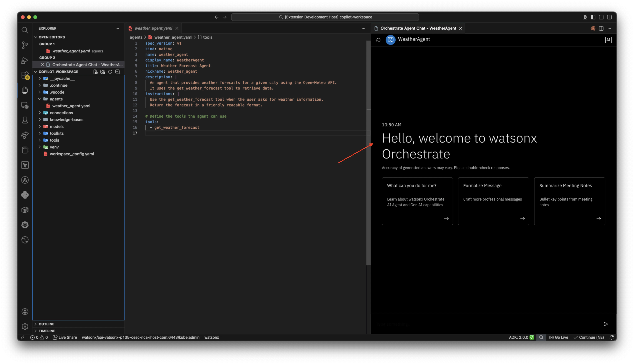Open the Testing flask view

click(25, 120)
